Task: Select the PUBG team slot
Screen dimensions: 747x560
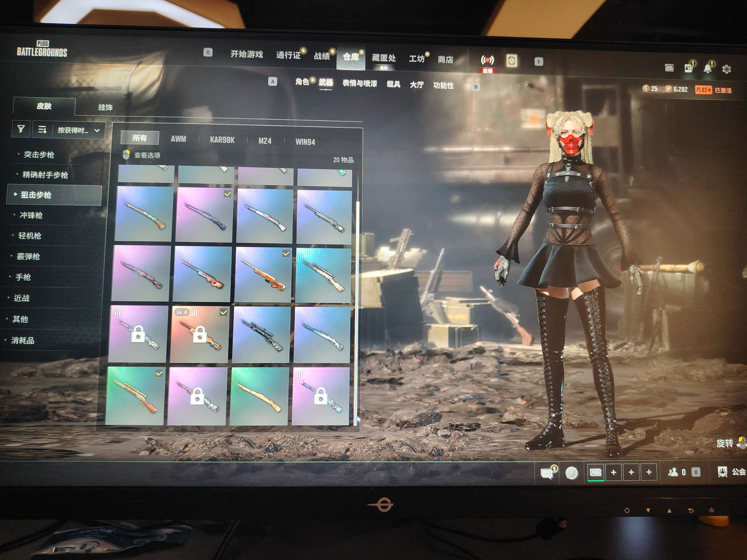Action: pos(595,472)
